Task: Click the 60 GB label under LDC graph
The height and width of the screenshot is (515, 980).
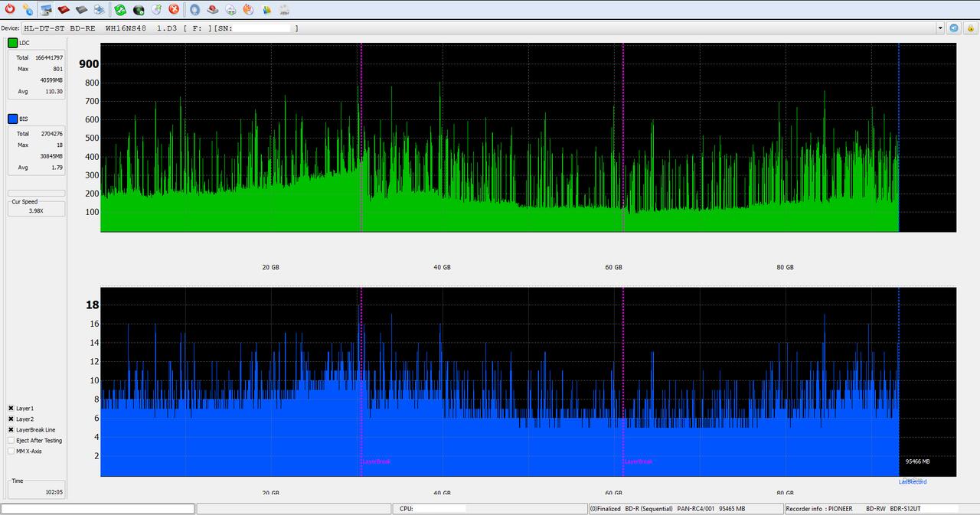Action: [x=613, y=267]
